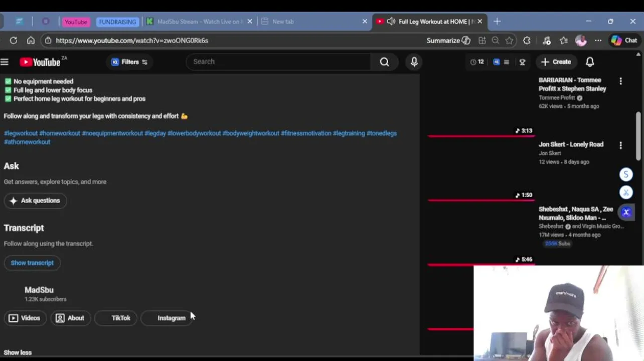Open the #legday hashtag
This screenshot has width=644, height=361.
coord(155,133)
